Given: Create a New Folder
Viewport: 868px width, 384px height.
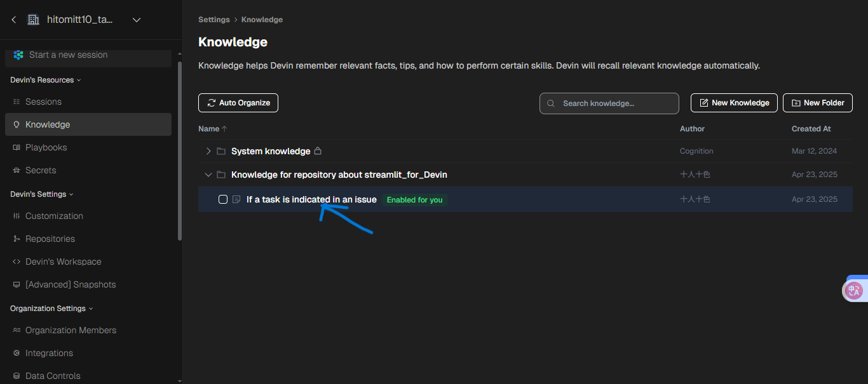Looking at the screenshot, I should 818,103.
